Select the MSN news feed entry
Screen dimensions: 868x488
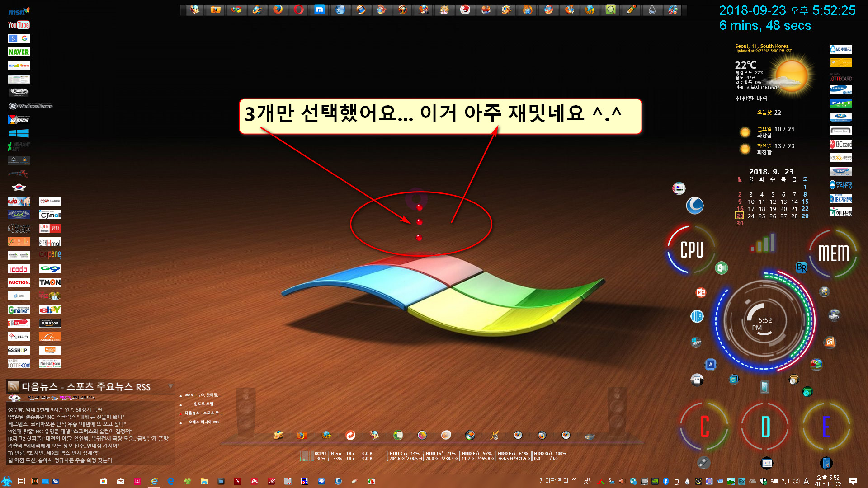click(203, 395)
